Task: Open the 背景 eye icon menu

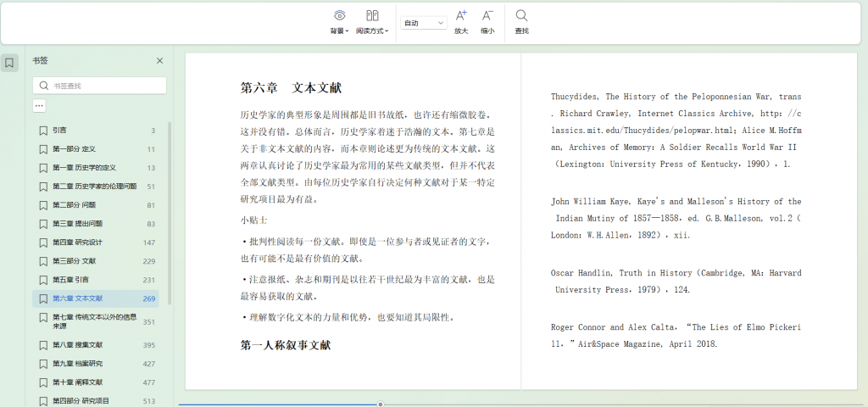Action: (x=339, y=15)
